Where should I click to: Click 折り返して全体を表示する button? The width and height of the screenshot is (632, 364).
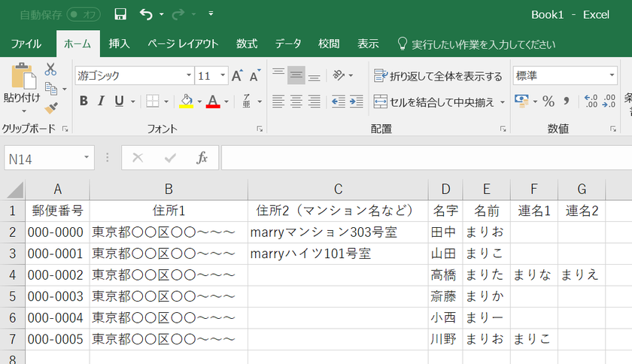[x=438, y=76]
